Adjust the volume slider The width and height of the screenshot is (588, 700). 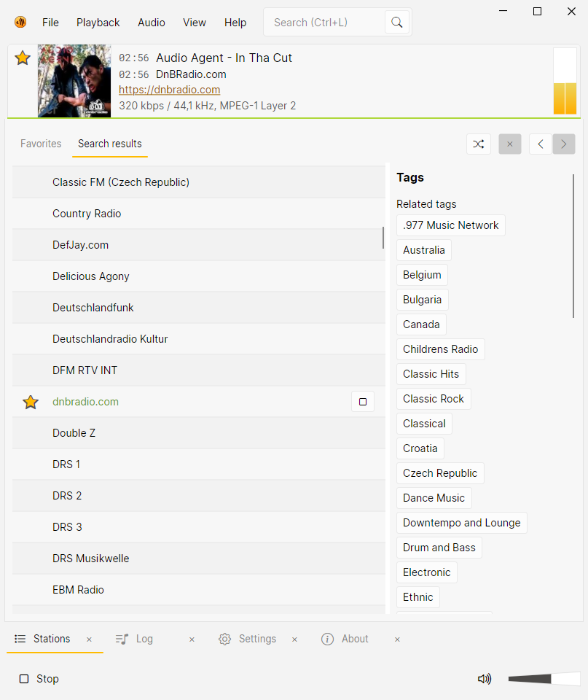(543, 679)
